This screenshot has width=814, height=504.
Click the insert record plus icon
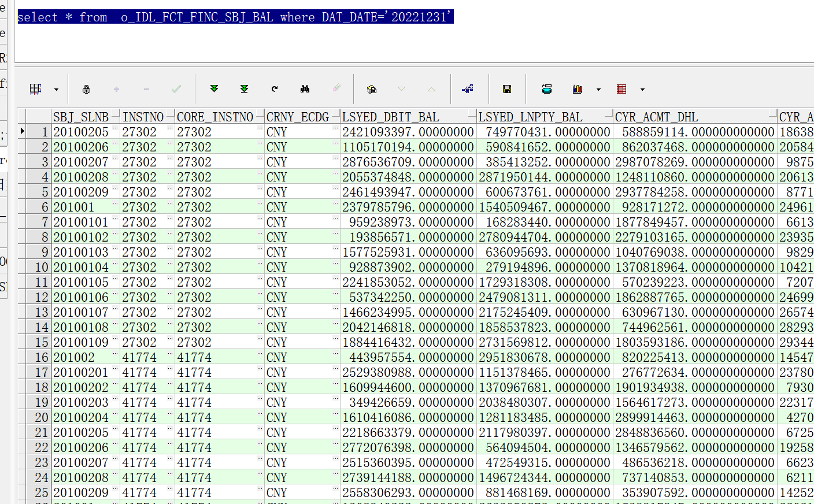116,89
